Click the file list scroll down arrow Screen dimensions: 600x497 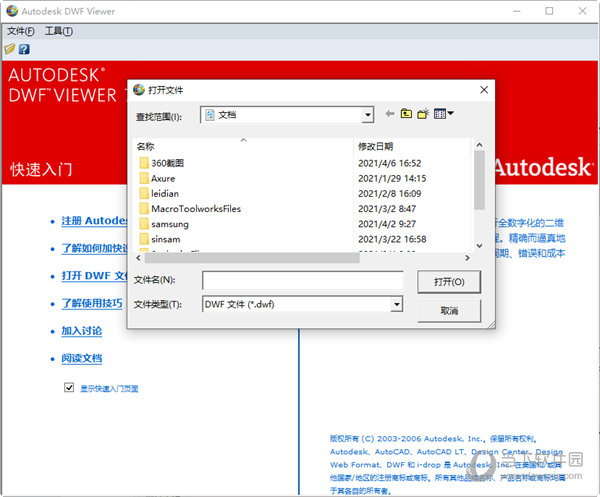479,246
